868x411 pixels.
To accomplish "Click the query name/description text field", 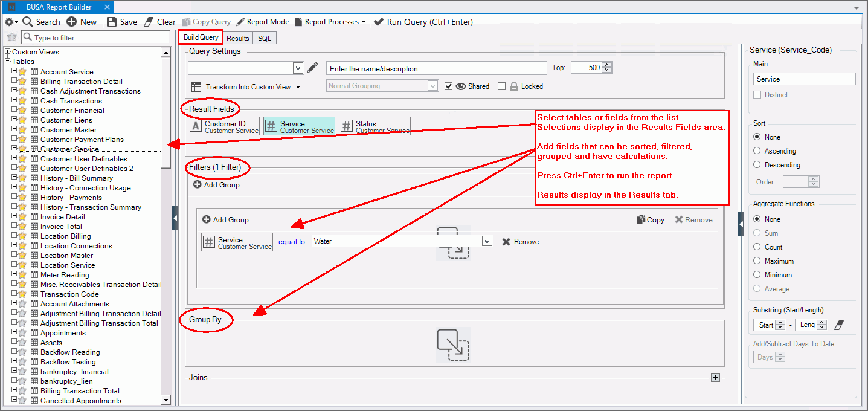I will click(436, 68).
